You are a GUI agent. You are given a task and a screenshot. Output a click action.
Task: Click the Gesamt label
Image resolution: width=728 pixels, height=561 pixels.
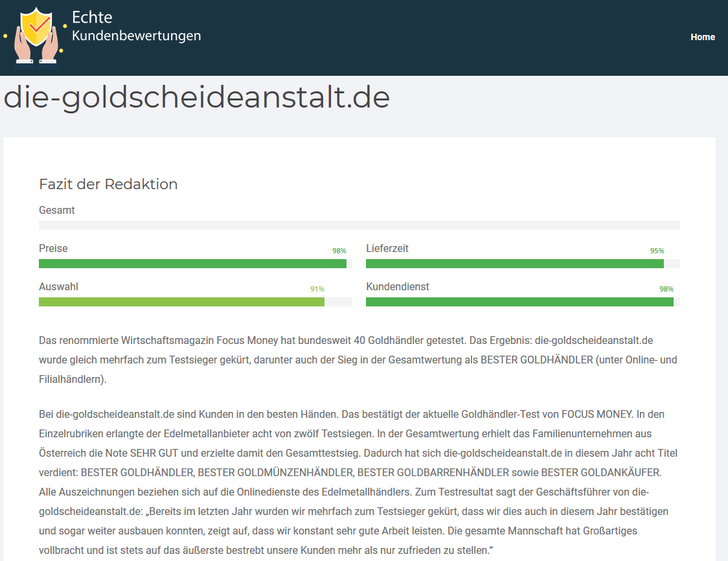56,211
